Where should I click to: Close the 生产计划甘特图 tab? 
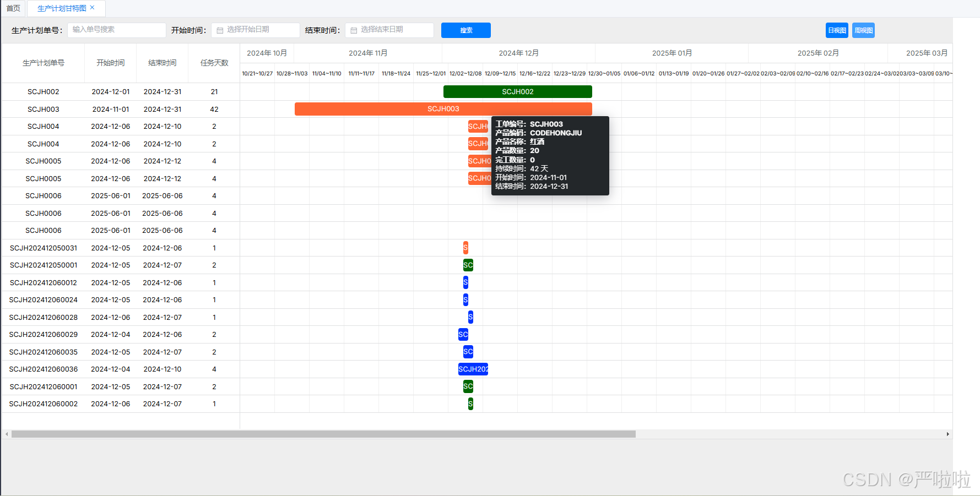pos(93,8)
